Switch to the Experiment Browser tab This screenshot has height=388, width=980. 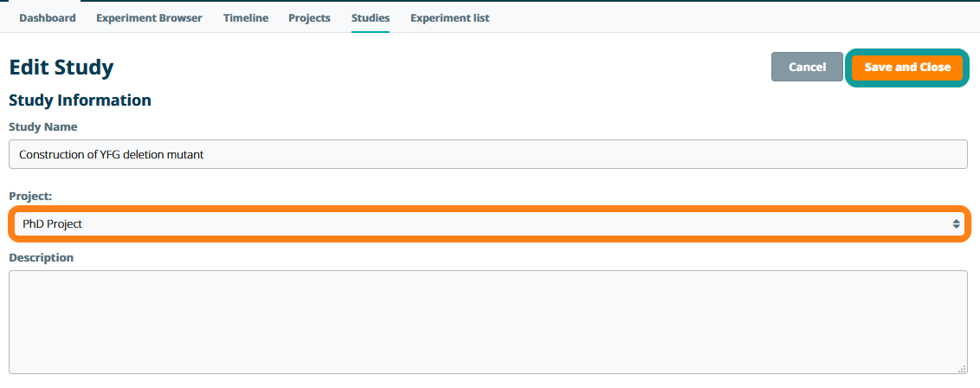pyautogui.click(x=149, y=18)
